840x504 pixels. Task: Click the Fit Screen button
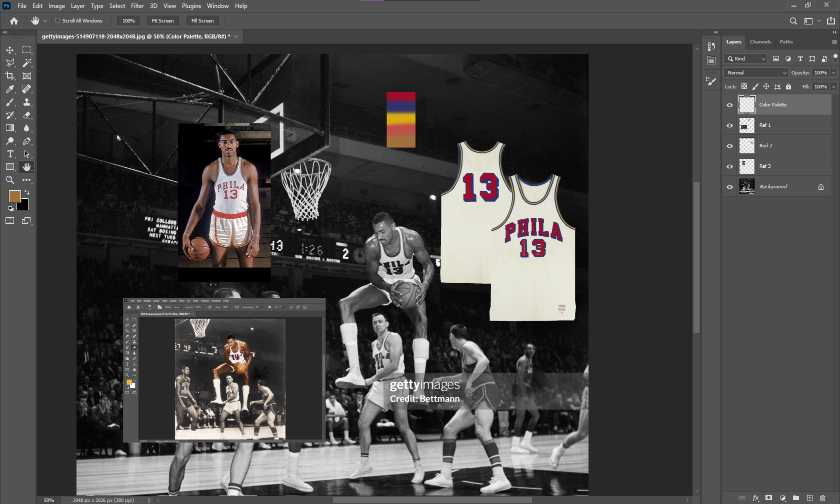click(162, 20)
